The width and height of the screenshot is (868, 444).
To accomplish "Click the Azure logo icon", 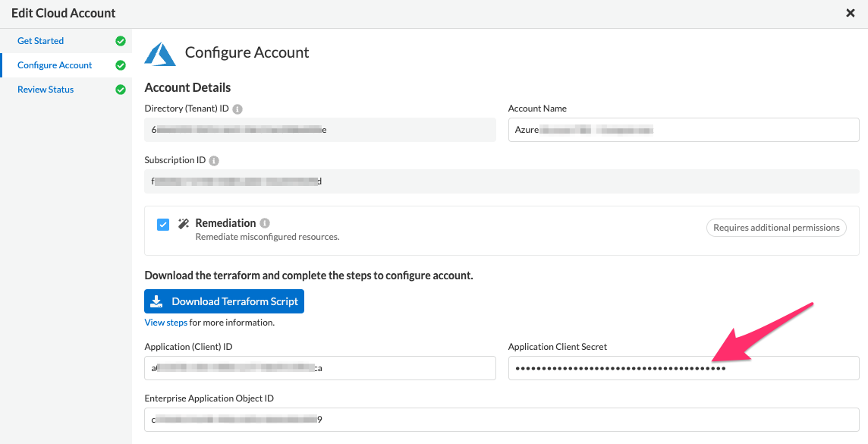I will (160, 53).
